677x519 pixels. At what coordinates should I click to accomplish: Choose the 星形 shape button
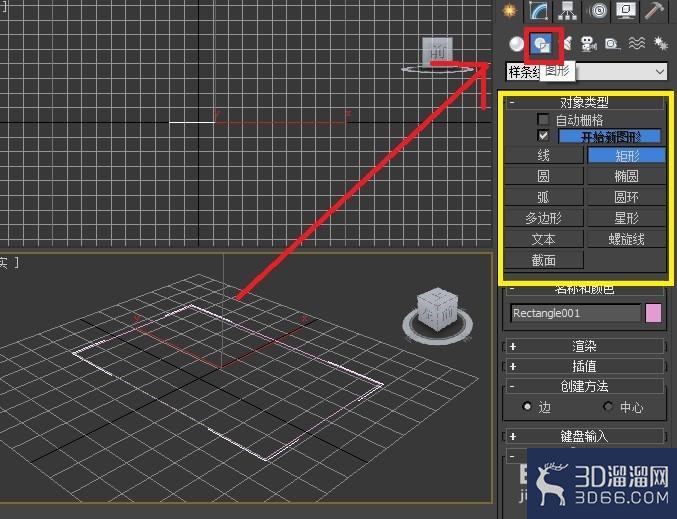[x=627, y=218]
